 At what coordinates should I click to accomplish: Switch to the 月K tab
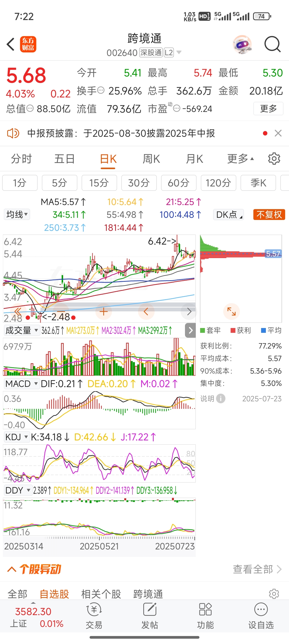click(194, 159)
